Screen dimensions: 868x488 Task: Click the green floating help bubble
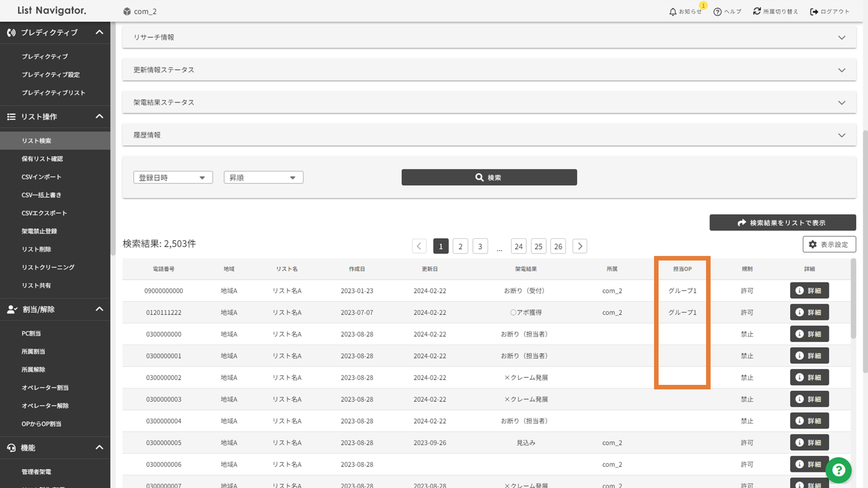(838, 470)
